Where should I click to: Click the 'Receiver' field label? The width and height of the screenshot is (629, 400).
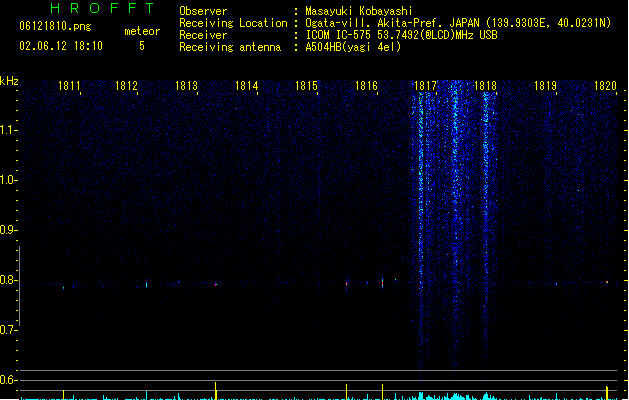click(x=203, y=35)
